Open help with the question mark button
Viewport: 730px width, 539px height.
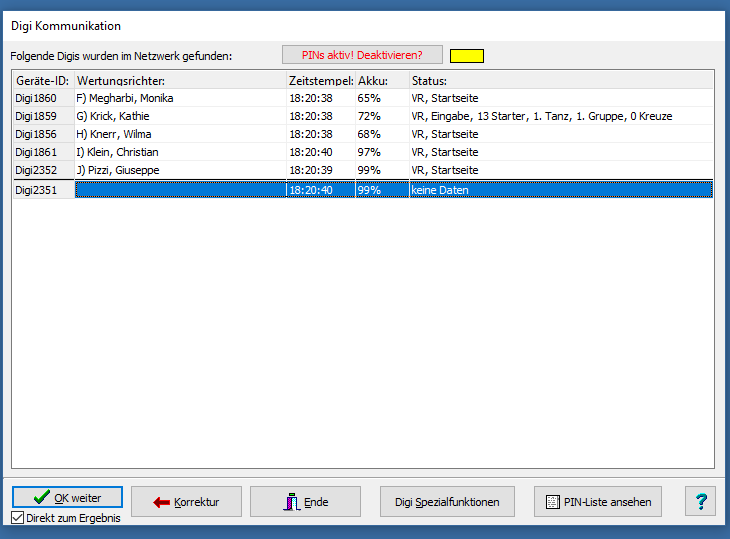pos(701,502)
